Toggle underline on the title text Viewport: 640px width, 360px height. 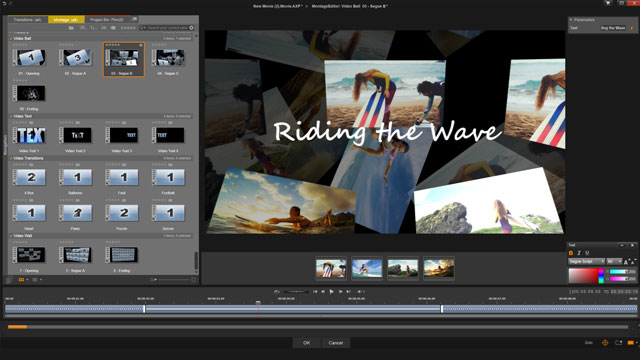[587, 253]
